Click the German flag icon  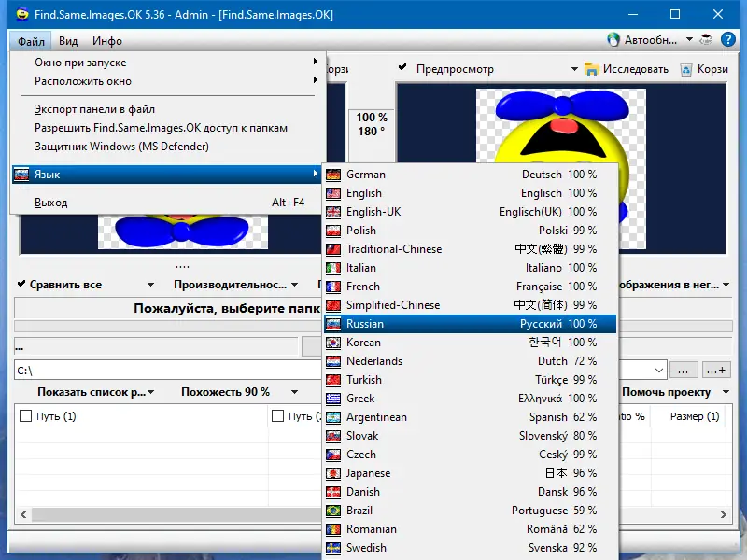333,175
